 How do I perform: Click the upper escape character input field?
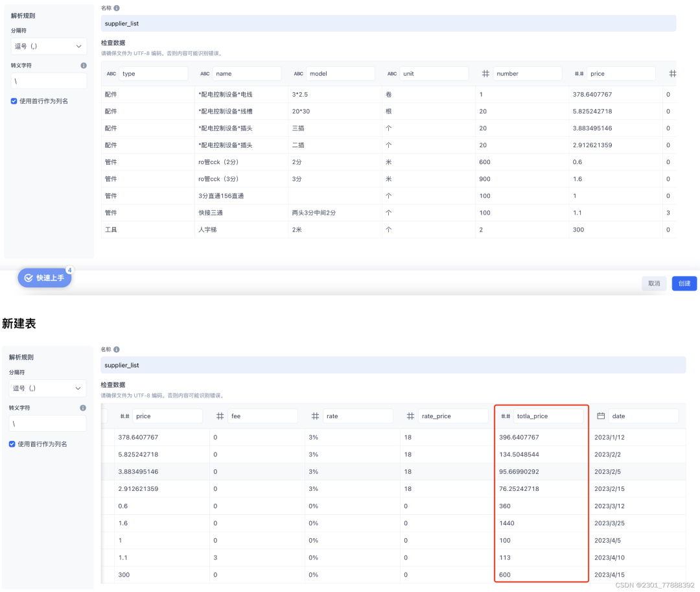(49, 81)
